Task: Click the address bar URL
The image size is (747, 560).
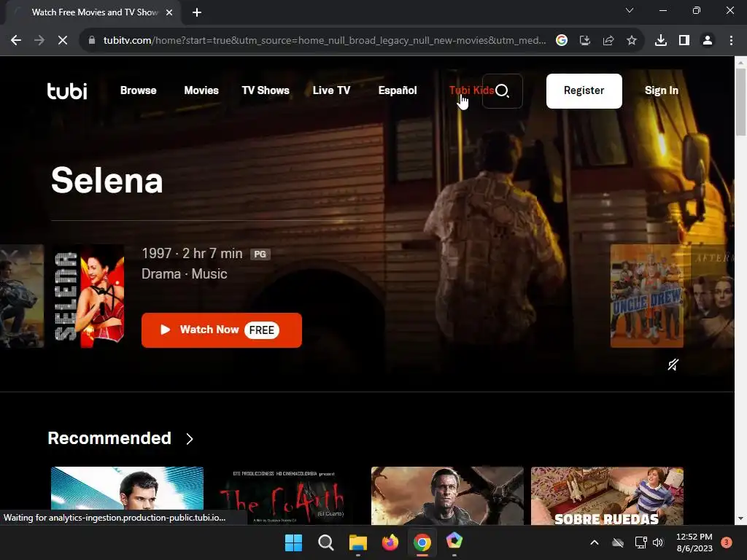Action: click(x=325, y=41)
